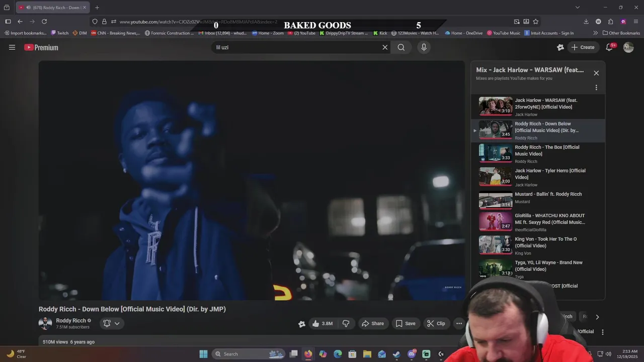Go to YouTube Premium home logo
Viewport: 644px width, 362px height.
tap(41, 47)
